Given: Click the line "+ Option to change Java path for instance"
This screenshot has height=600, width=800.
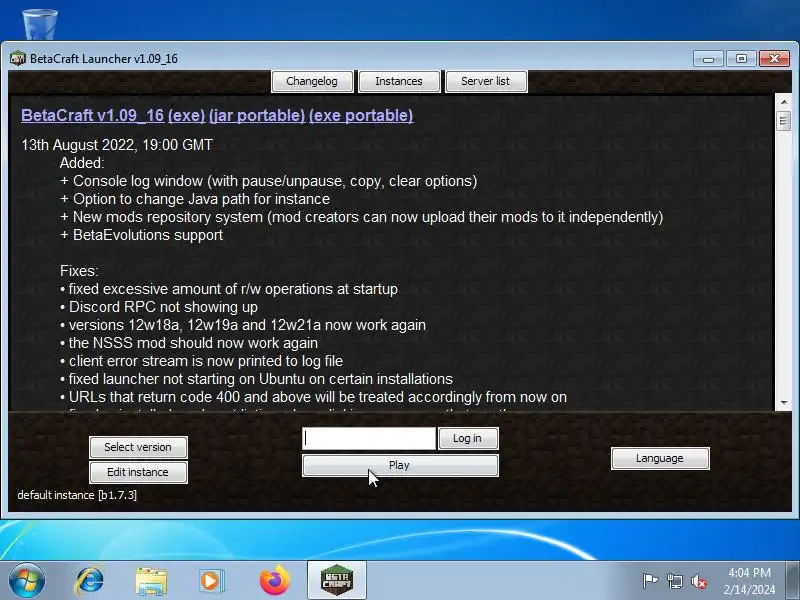Looking at the screenshot, I should coord(195,199).
